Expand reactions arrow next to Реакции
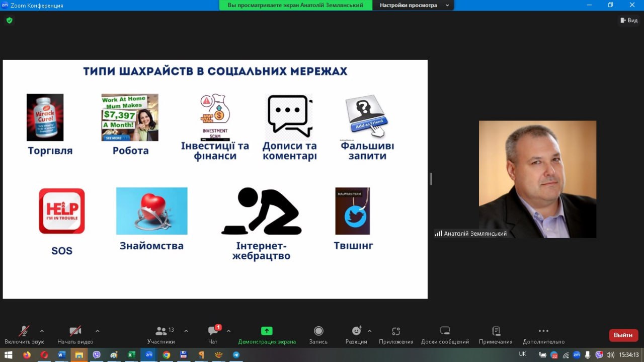Image resolution: width=644 pixels, height=362 pixels. [x=369, y=331]
